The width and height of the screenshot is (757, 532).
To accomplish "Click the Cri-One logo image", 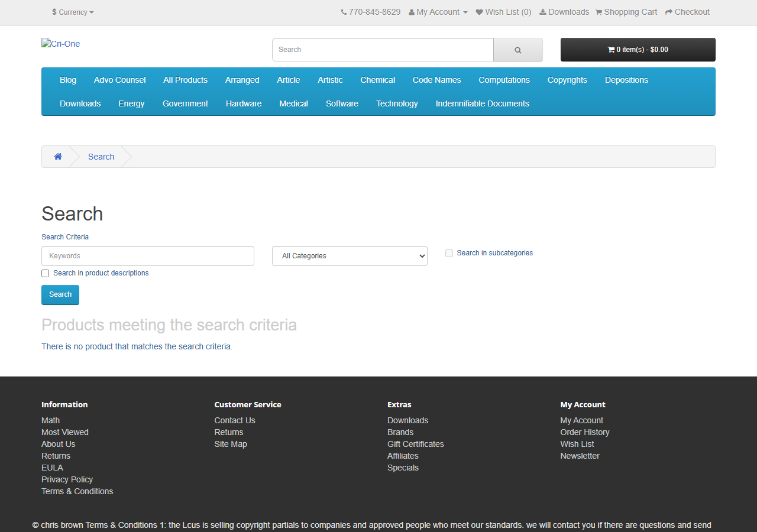I will pos(61,44).
